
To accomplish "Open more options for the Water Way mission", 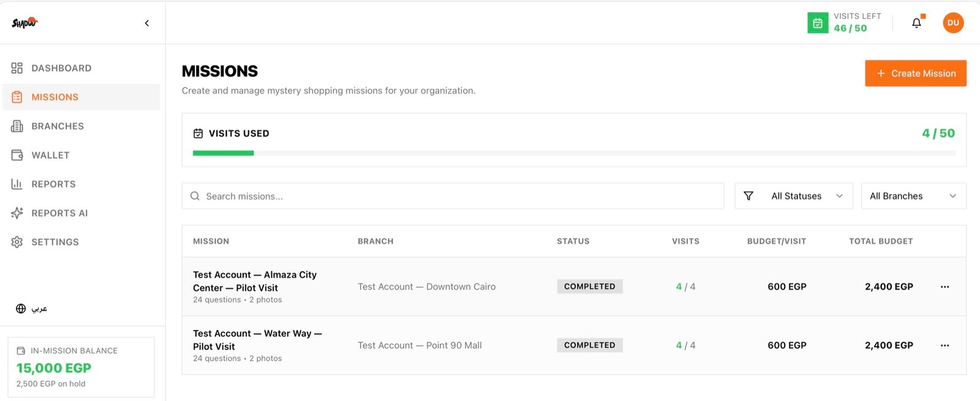I will [944, 346].
